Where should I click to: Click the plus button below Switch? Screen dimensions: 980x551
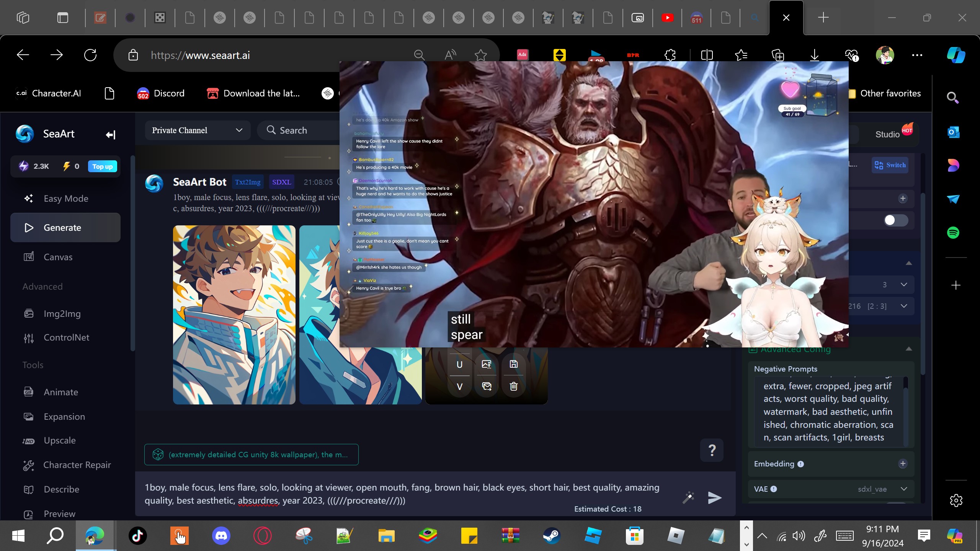pos(903,198)
